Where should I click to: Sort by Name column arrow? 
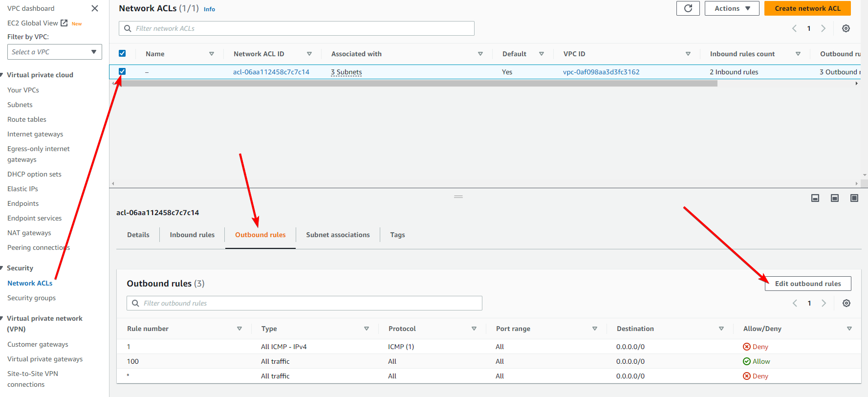pos(212,54)
